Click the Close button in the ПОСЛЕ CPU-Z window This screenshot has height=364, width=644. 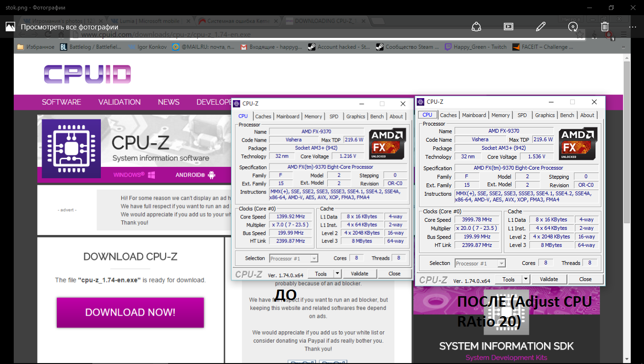click(x=585, y=279)
